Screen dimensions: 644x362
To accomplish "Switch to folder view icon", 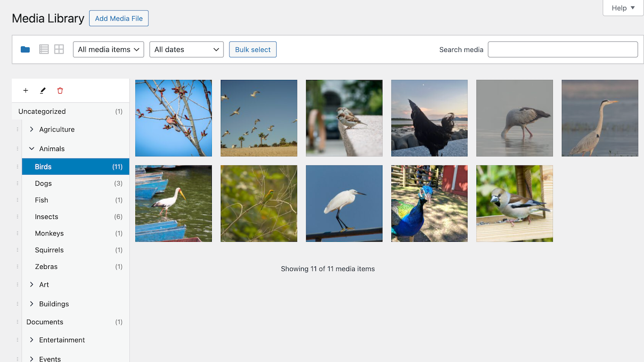I will [25, 49].
